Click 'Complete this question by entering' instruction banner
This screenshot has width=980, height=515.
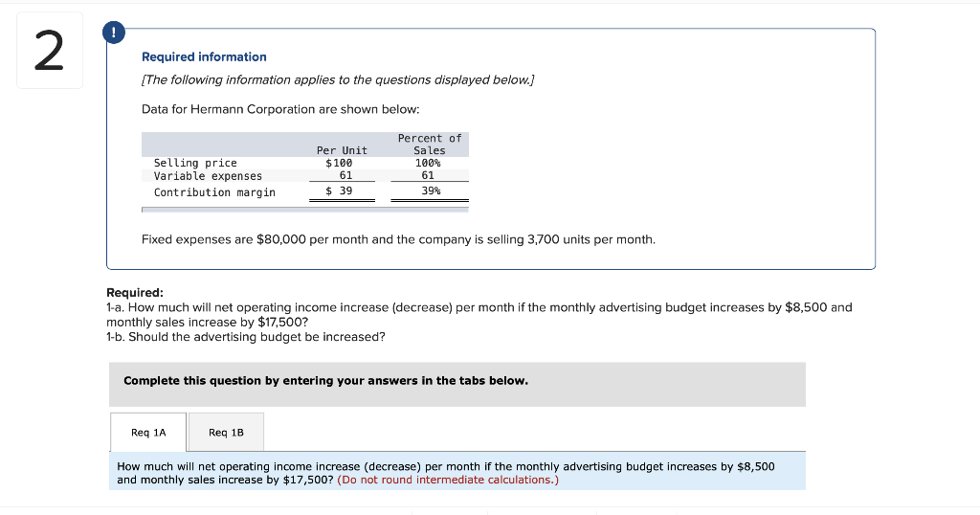457,385
